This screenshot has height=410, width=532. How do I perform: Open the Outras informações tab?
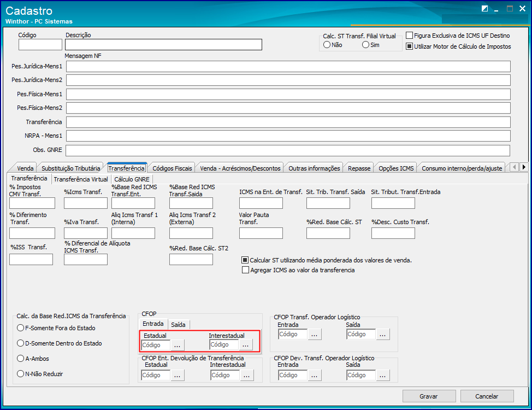coord(314,168)
